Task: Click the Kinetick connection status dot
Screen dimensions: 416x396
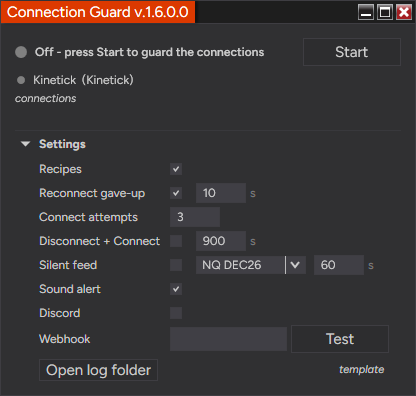Action: point(21,80)
